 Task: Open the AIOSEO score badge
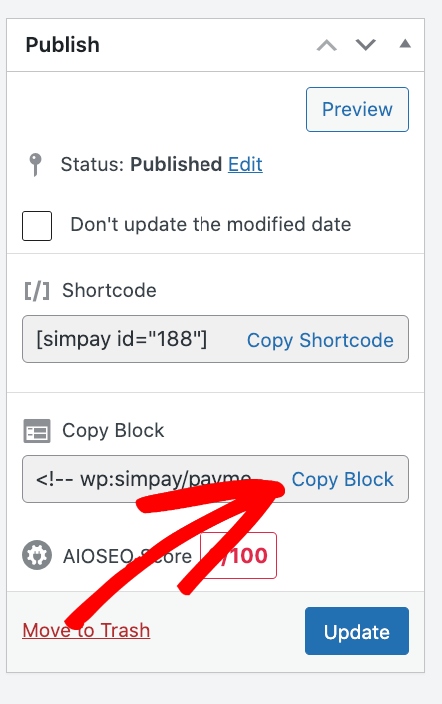click(x=238, y=555)
